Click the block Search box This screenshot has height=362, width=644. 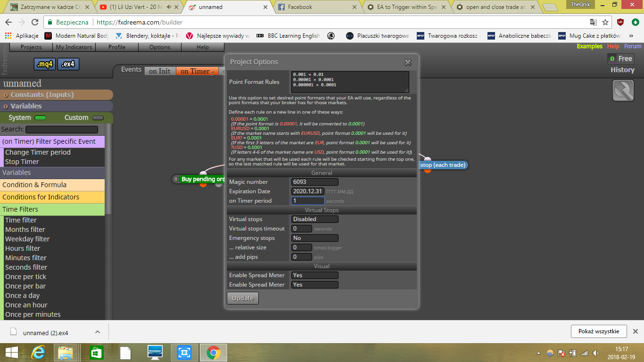[x=62, y=129]
